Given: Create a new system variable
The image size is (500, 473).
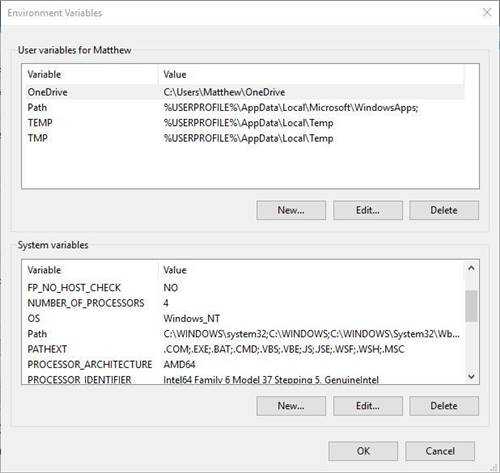Looking at the screenshot, I should point(291,406).
